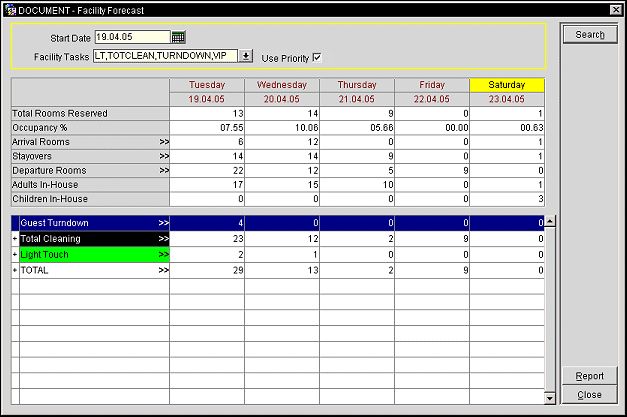Expand the Total Cleaning row plus marker

coord(14,238)
